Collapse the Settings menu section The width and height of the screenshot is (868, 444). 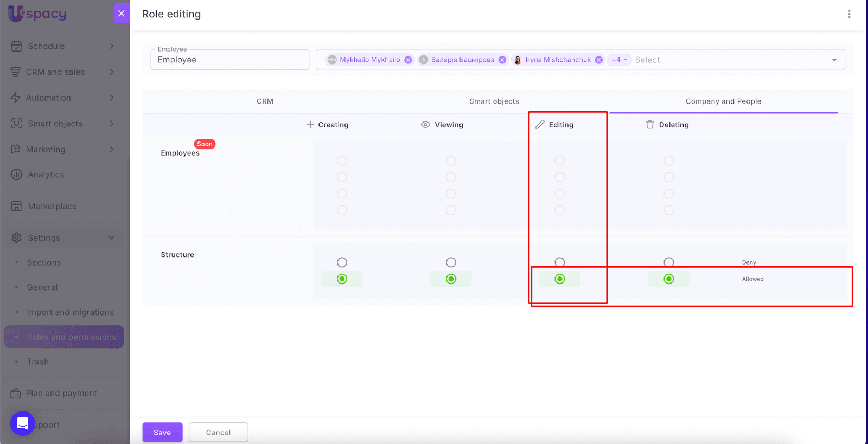[112, 237]
